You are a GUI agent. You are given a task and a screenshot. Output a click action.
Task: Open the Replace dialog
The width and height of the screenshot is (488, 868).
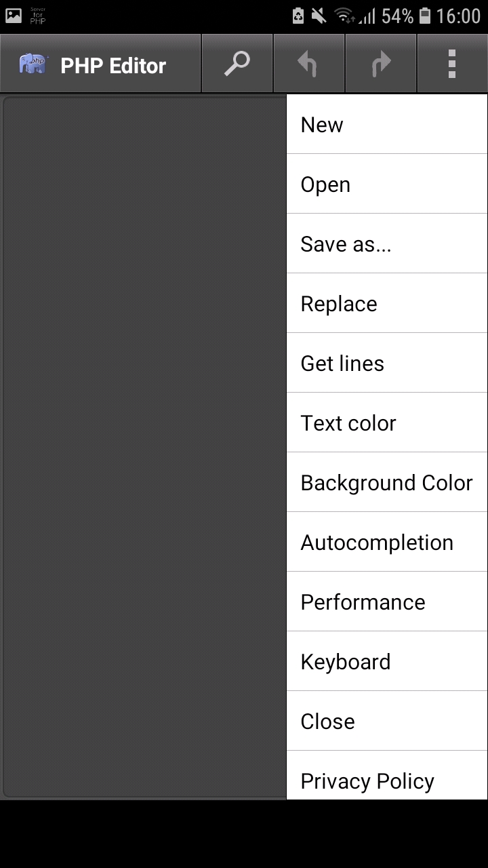pyautogui.click(x=386, y=303)
